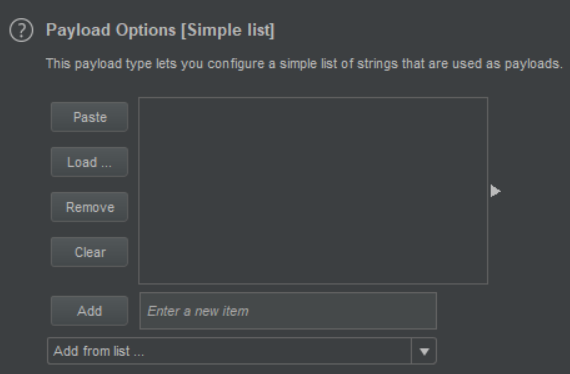This screenshot has width=570, height=374.
Task: Select the empty payload list area
Action: coord(313,190)
